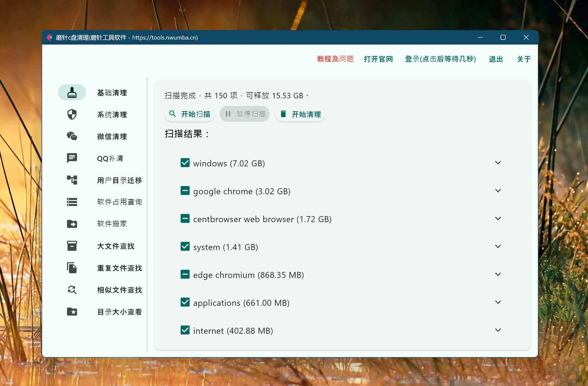The image size is (588, 386).
Task: Click the 开始清理 button
Action: [300, 114]
